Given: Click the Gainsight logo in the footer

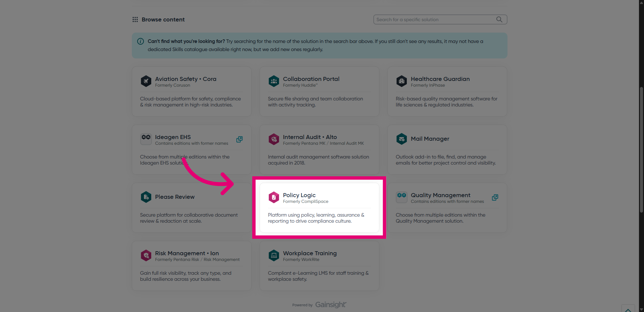Looking at the screenshot, I should pyautogui.click(x=331, y=305).
